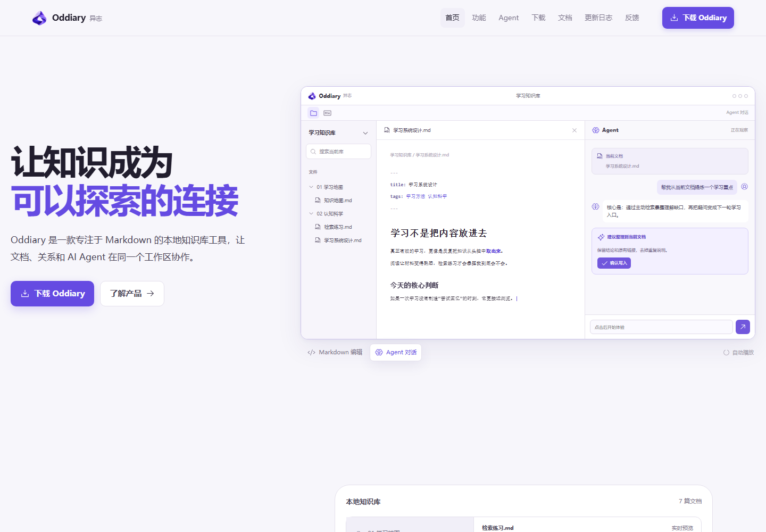Switch to the Markdown 编辑 tab
The image size is (766, 532).
click(x=335, y=352)
